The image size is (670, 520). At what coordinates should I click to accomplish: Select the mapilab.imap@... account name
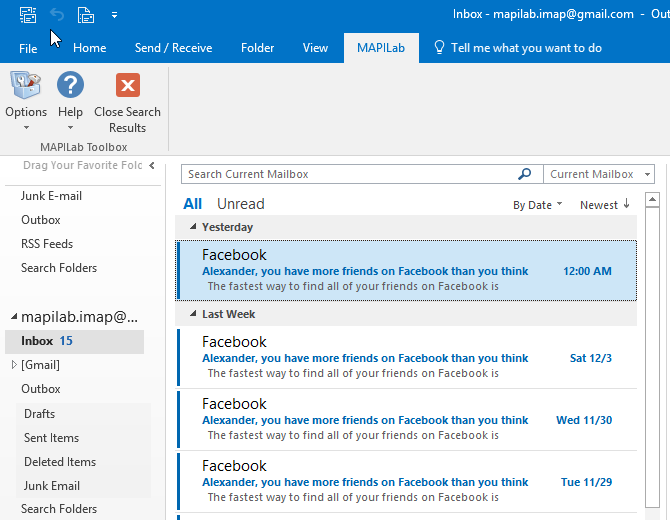[x=79, y=317]
